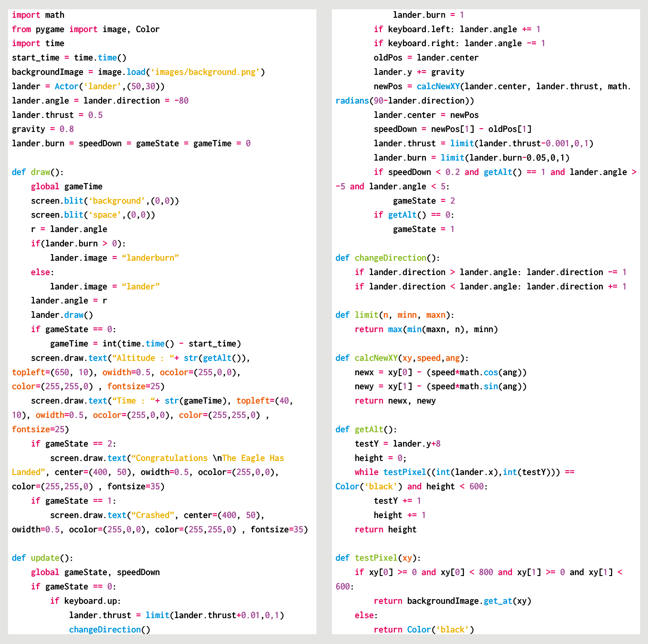
Task: Click the 'import math' line
Action: pos(38,15)
